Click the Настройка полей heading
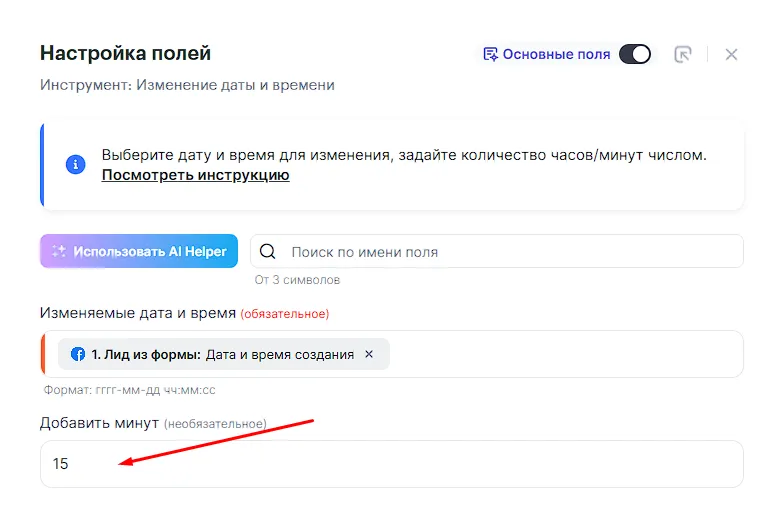The height and width of the screenshot is (505, 784). pos(125,53)
